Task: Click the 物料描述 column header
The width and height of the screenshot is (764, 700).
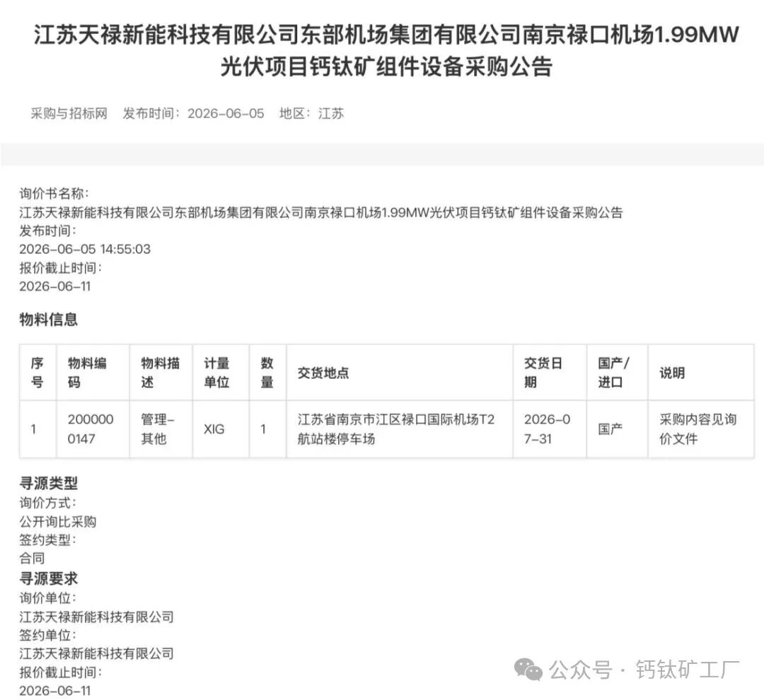Action: (161, 373)
